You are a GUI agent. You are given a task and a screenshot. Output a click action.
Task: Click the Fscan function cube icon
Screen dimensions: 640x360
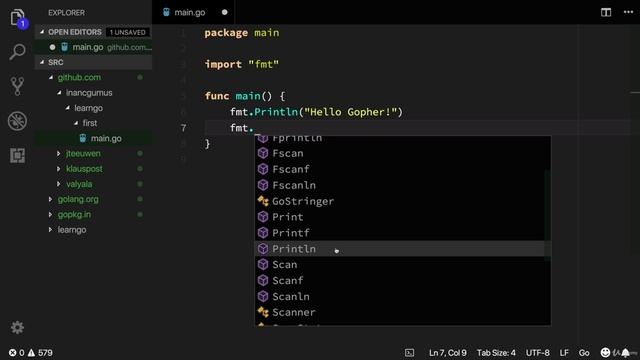pyautogui.click(x=263, y=153)
